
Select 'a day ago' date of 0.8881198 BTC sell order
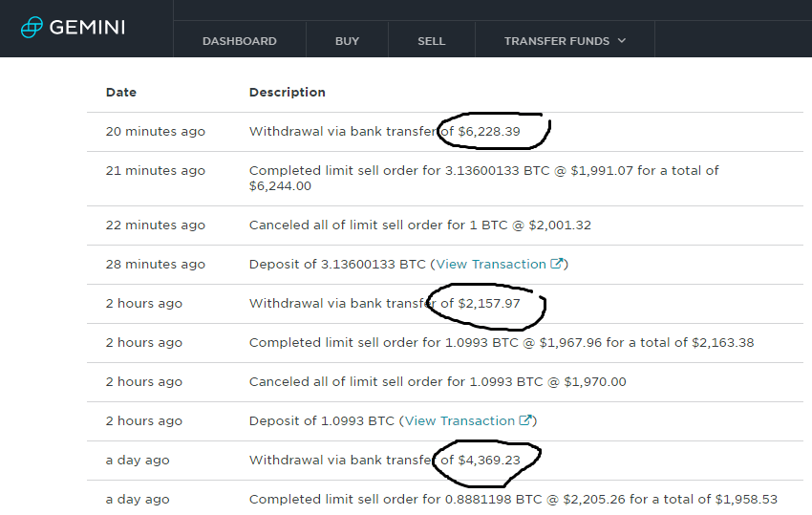pos(138,500)
